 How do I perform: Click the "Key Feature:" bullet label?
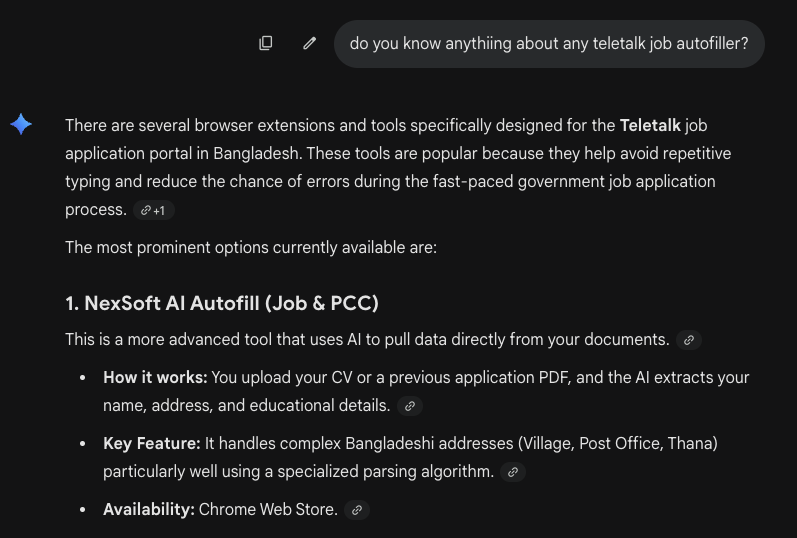click(x=152, y=443)
